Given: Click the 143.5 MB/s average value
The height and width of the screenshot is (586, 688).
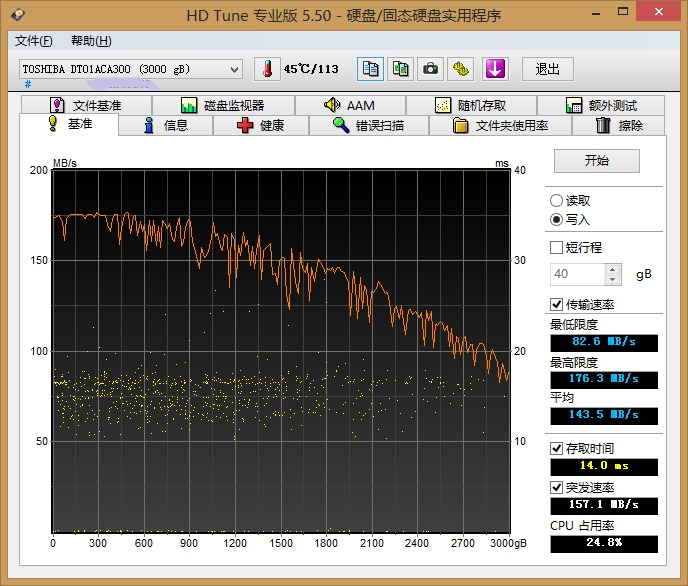Looking at the screenshot, I should pyautogui.click(x=604, y=414).
